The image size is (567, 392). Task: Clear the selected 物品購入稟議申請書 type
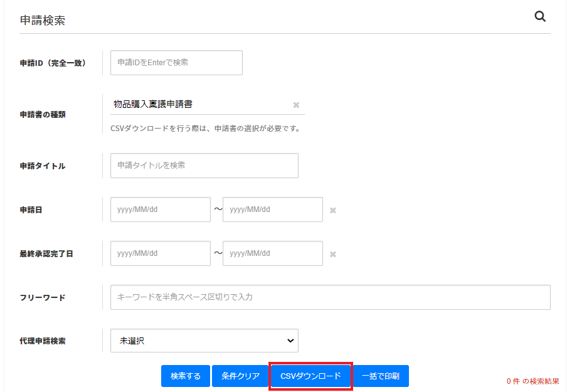click(x=296, y=105)
